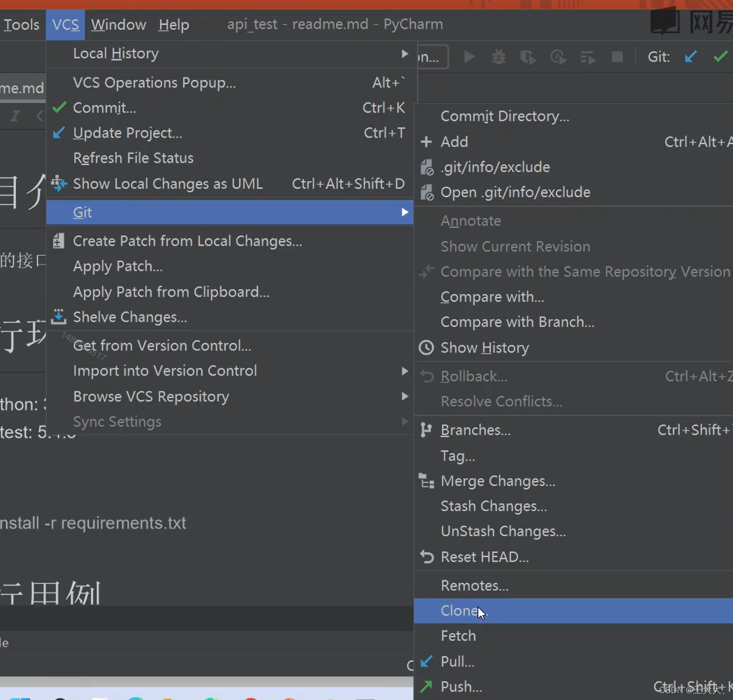Click Run with Coverage icon
The image size is (733, 700).
pos(528,57)
